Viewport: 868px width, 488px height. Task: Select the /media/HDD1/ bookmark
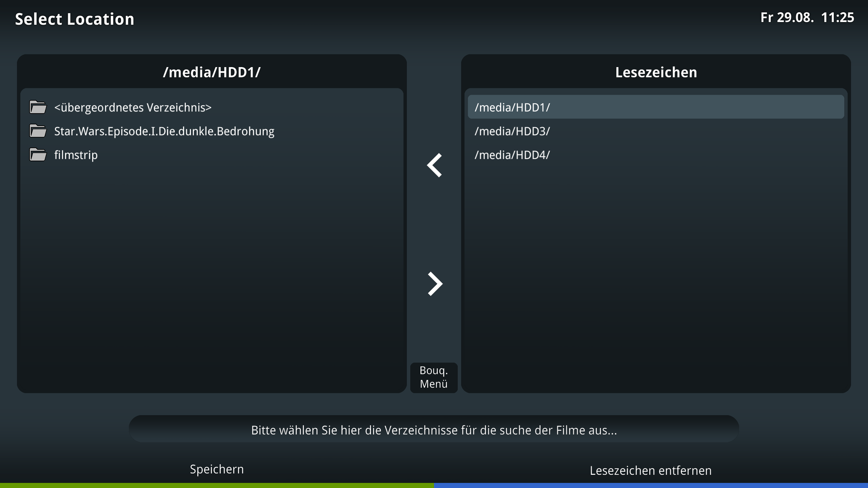click(x=512, y=107)
